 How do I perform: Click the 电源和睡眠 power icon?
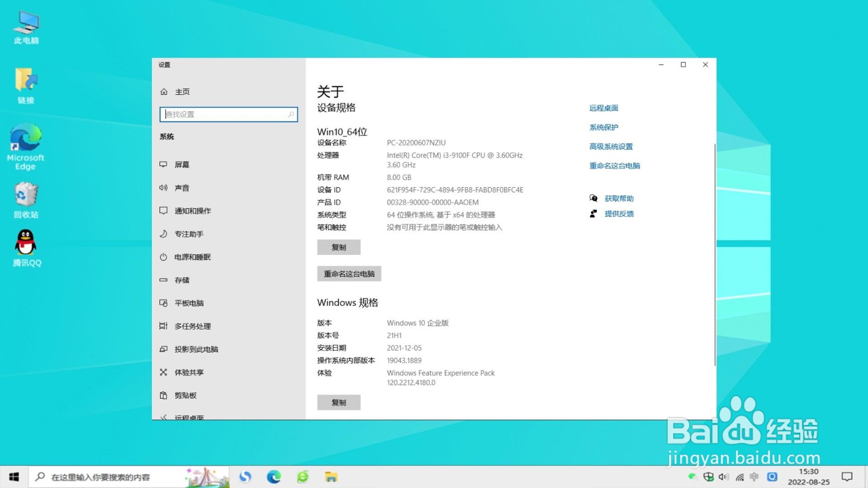click(x=163, y=257)
